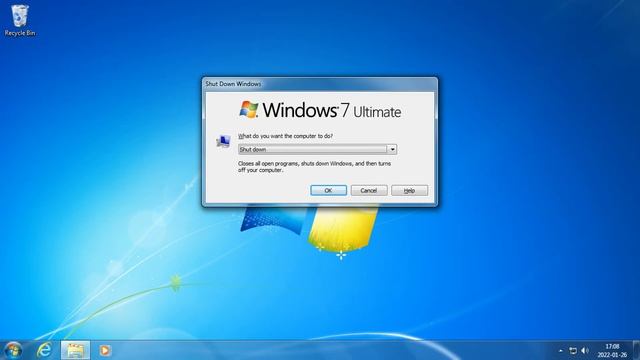Viewport: 640px width, 360px height.
Task: Click the computer icon in shutdown dialog
Action: (x=223, y=141)
